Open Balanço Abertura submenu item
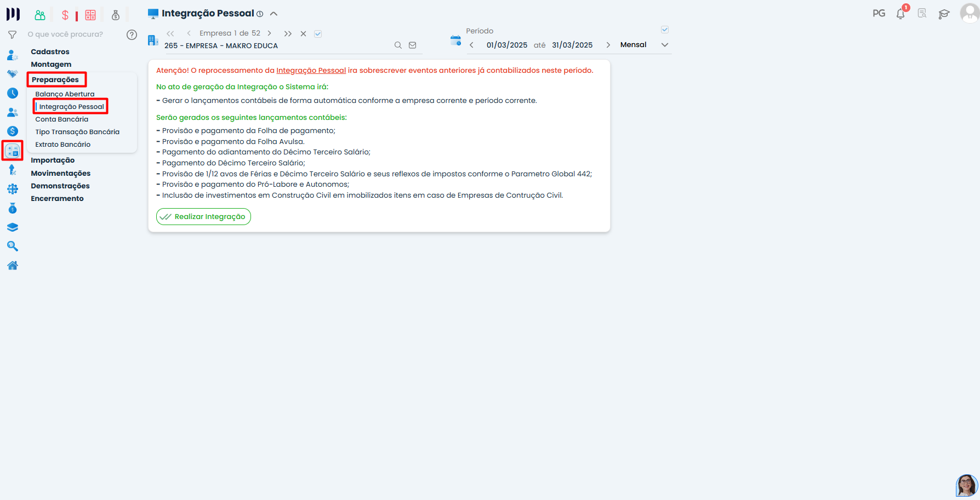The image size is (980, 500). pyautogui.click(x=65, y=94)
